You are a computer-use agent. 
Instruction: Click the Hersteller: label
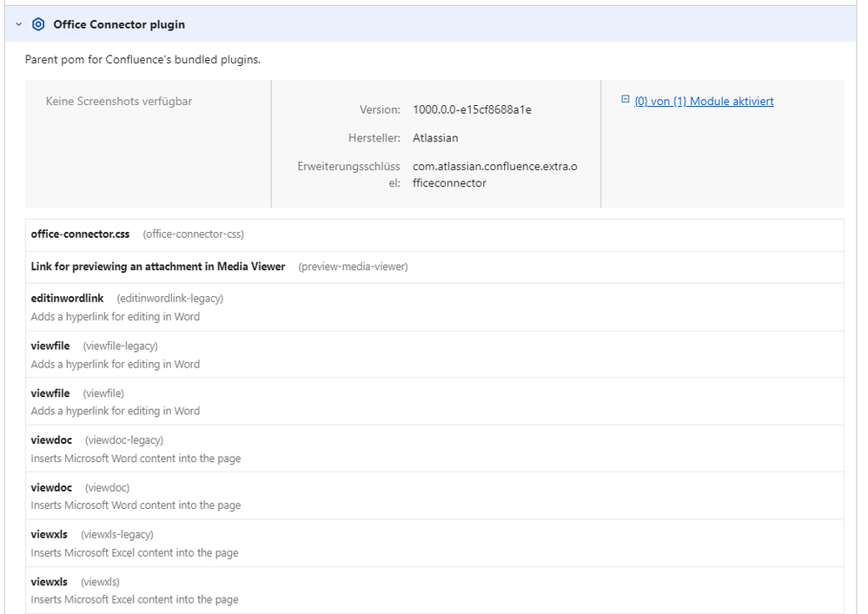(374, 138)
